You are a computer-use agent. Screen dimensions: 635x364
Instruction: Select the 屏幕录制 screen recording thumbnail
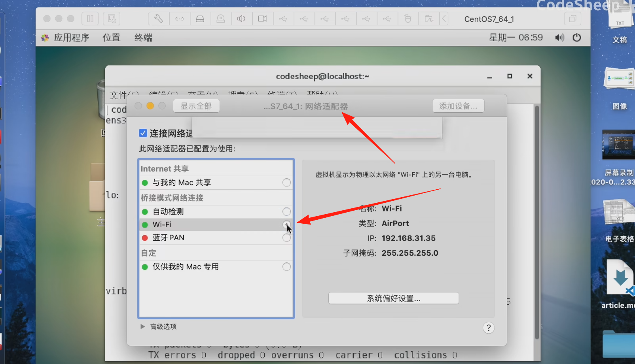(618, 144)
